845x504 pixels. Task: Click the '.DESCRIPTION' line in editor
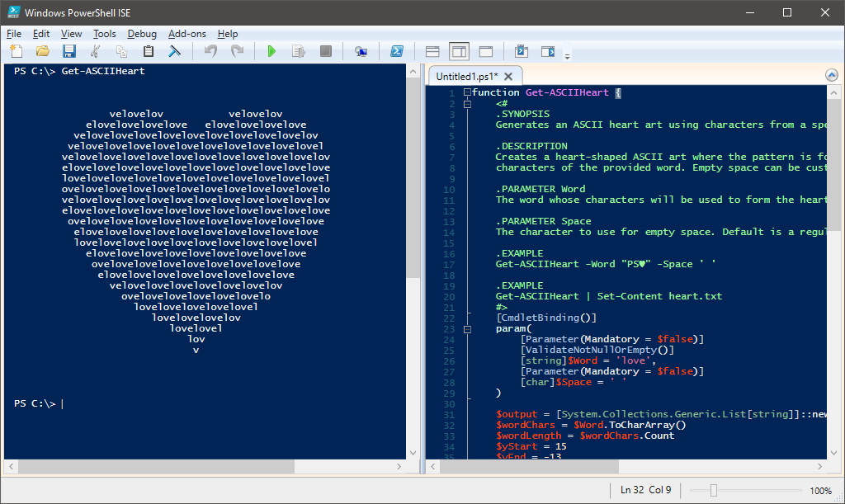tap(531, 146)
